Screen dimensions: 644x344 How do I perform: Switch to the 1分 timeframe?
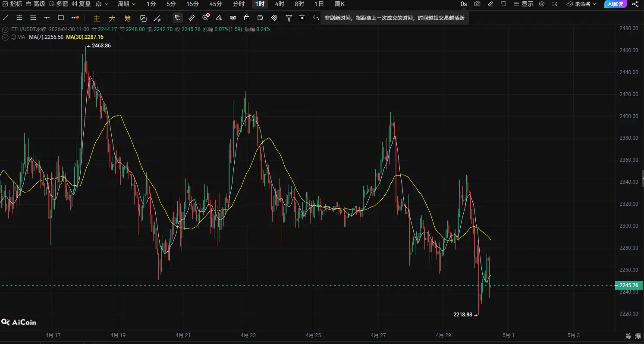[151, 4]
